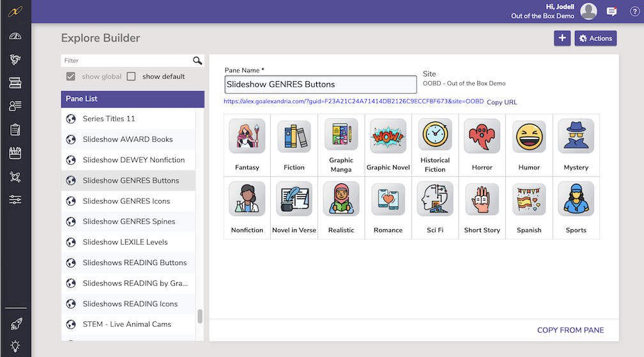Click the Pane Name text field
644x357 pixels.
(x=321, y=84)
